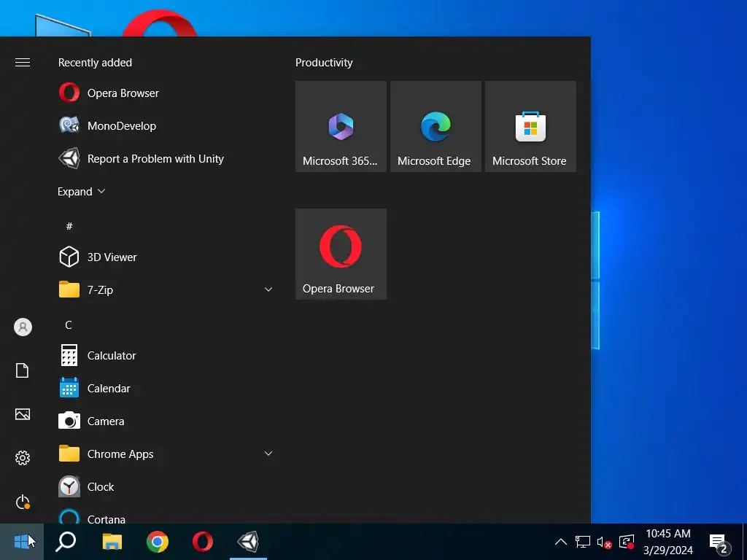Open Opera Browser from Recently added list

(164, 93)
